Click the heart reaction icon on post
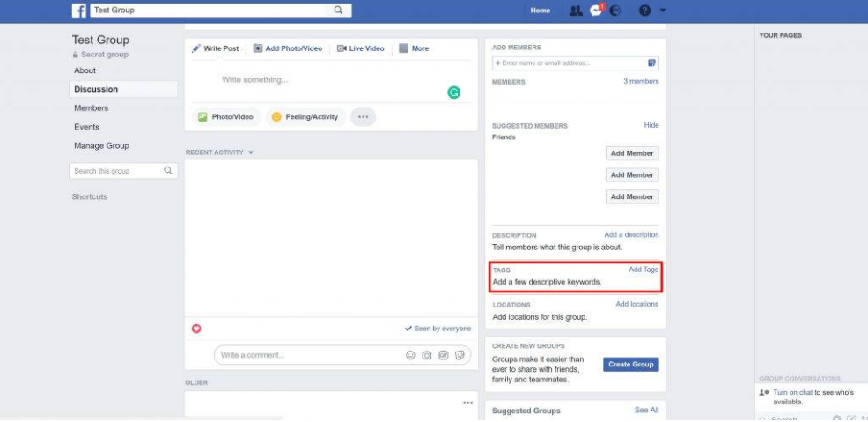Viewport: 868px width, 422px height. point(196,329)
